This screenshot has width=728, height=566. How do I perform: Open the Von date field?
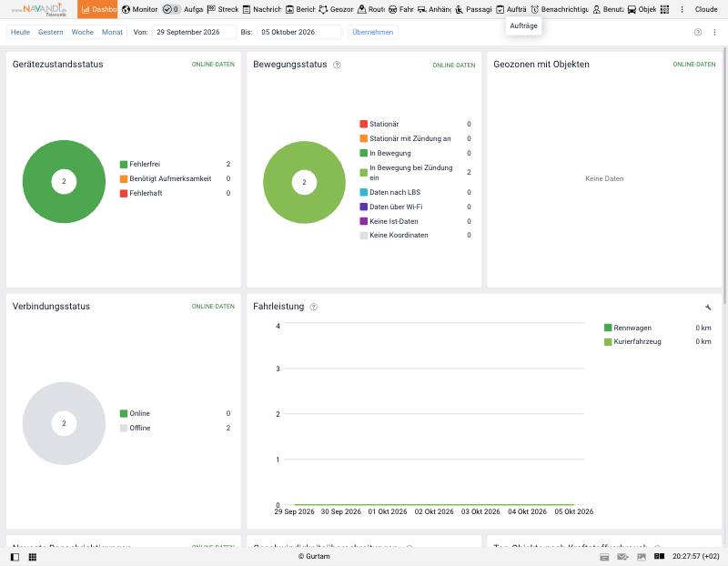(194, 32)
